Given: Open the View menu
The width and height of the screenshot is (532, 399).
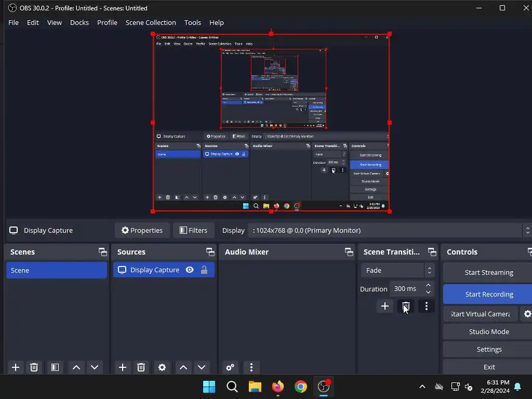Looking at the screenshot, I should pos(54,22).
